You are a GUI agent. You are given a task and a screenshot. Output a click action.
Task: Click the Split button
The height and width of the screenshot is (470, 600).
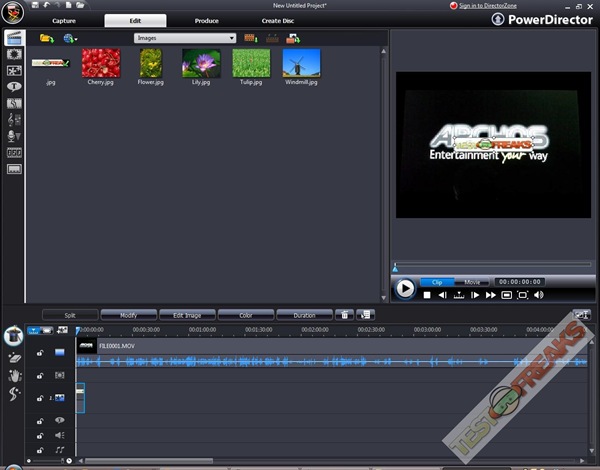pyautogui.click(x=70, y=315)
